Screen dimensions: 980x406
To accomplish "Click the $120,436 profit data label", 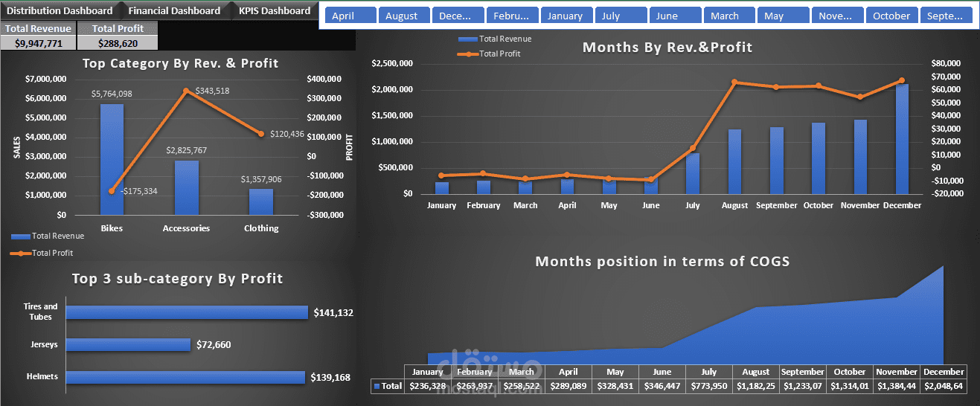I will click(x=286, y=134).
